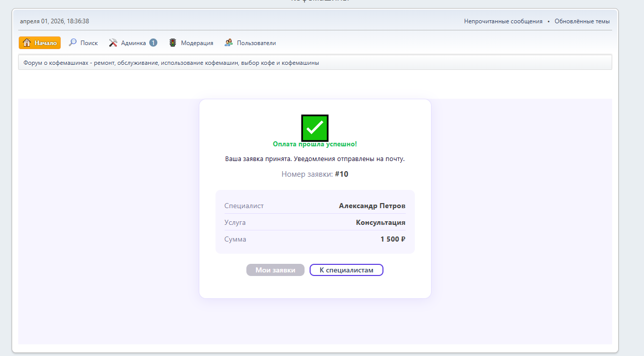Image resolution: width=644 pixels, height=356 pixels.
Task: Click specialist name Александр Петров
Action: 372,206
